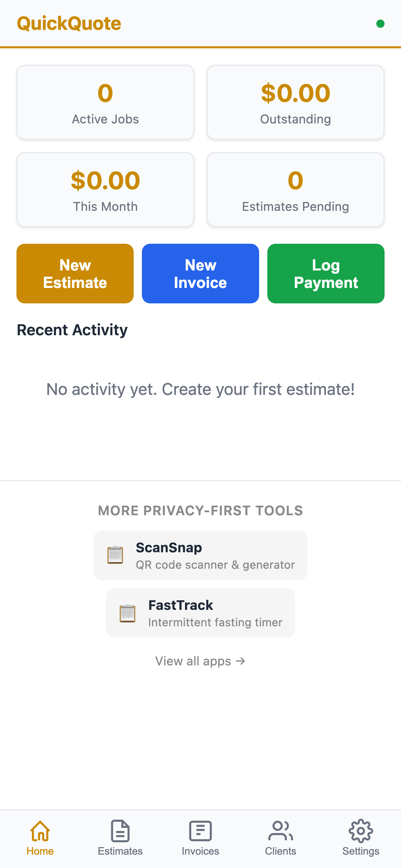Click the arrow next to View all apps

[x=240, y=661]
